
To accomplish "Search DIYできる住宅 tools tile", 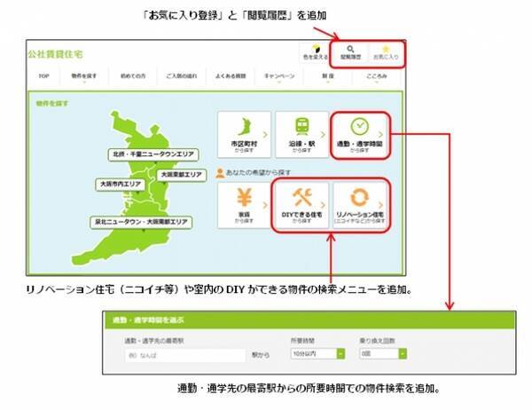I will pos(301,205).
